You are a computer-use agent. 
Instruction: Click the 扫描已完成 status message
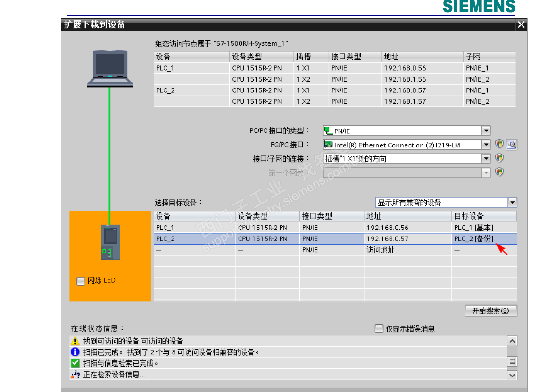(x=171, y=352)
